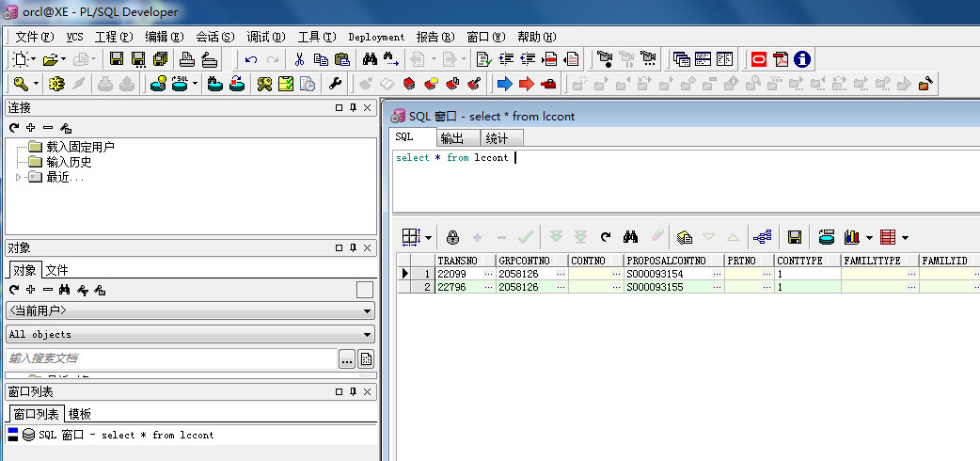Open the 报告(R) menu
The width and height of the screenshot is (980, 461).
pyautogui.click(x=435, y=37)
